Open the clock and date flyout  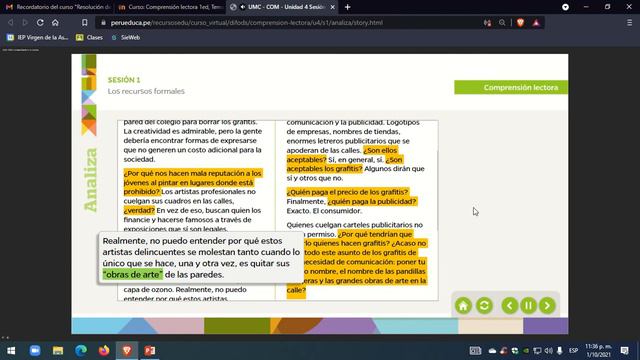pos(598,351)
